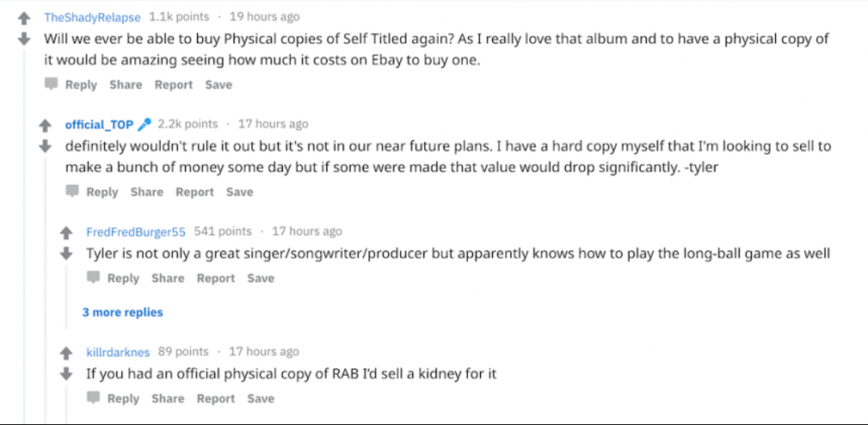Screen dimensions: 868x425
Task: Click the 19 hours ago timestamp
Action: tap(264, 17)
